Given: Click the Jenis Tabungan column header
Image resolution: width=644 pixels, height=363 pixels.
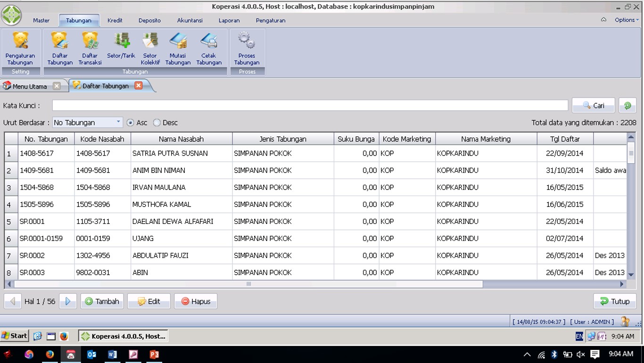Looking at the screenshot, I should click(283, 139).
